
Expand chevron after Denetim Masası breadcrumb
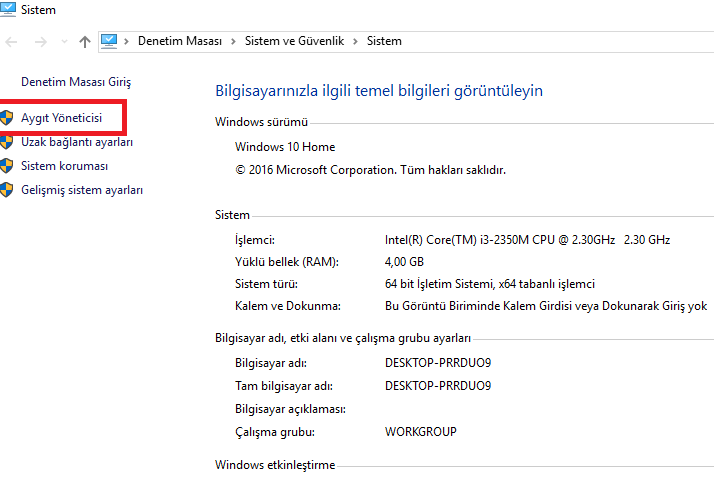[233, 41]
